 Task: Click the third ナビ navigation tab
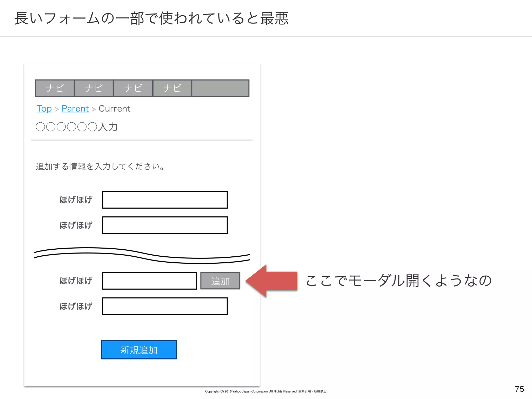pos(133,88)
